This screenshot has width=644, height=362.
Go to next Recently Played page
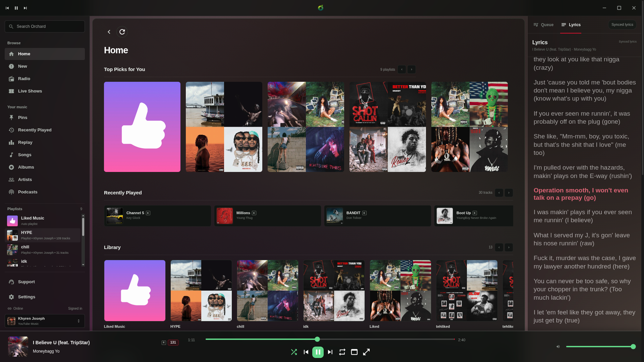509,193
